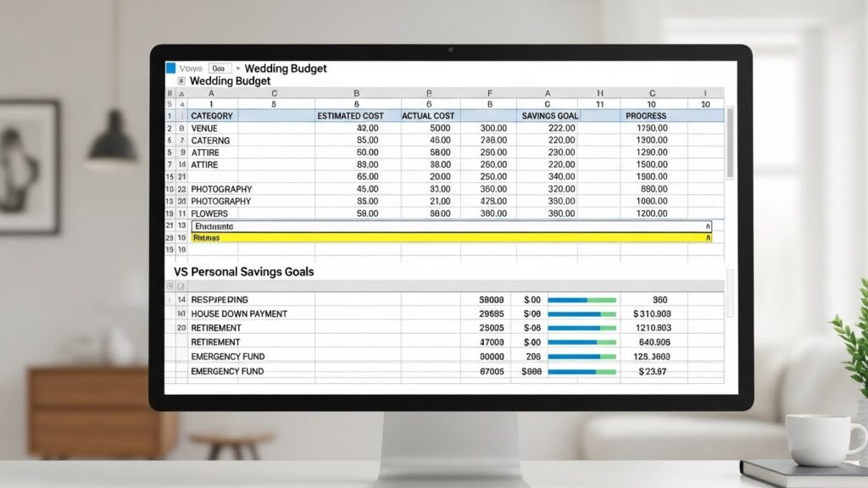Select the ESTIMATED COST column header cell
Viewport: 868px width, 488px height.
350,115
